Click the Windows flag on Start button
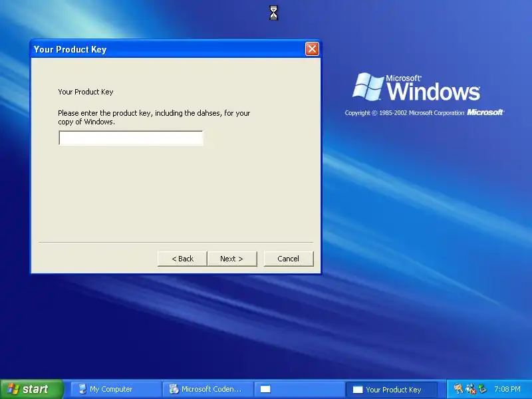This screenshot has height=399, width=532. pyautogui.click(x=13, y=389)
